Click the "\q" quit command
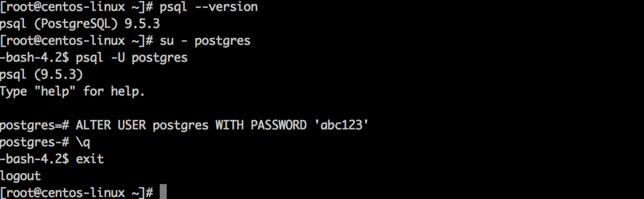Screen dimensions: 644x199 pos(83,142)
